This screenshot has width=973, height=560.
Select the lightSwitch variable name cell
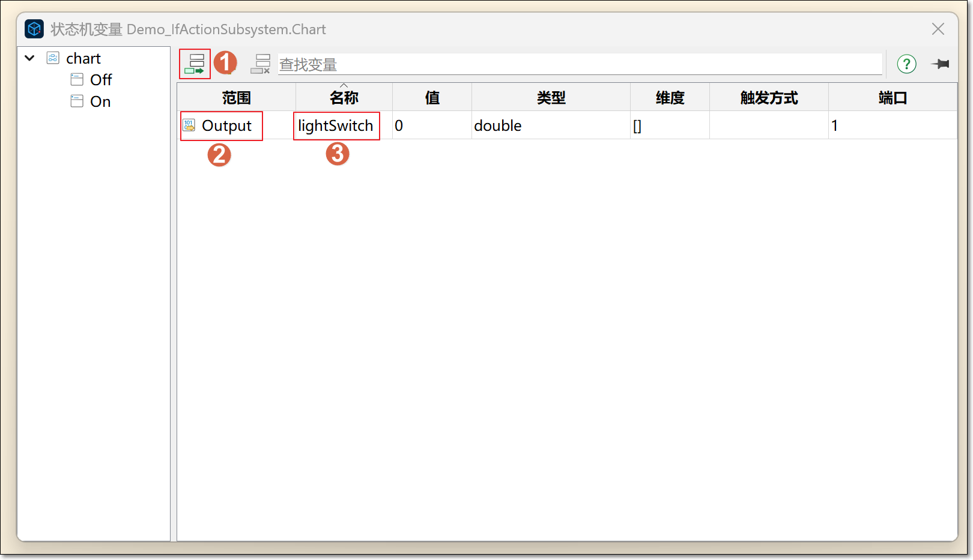pos(336,125)
